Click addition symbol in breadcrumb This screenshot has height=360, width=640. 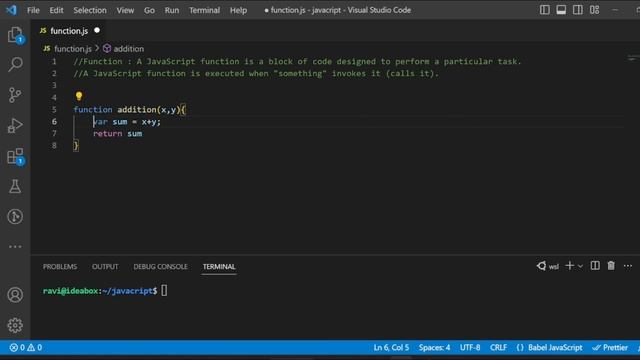click(128, 49)
